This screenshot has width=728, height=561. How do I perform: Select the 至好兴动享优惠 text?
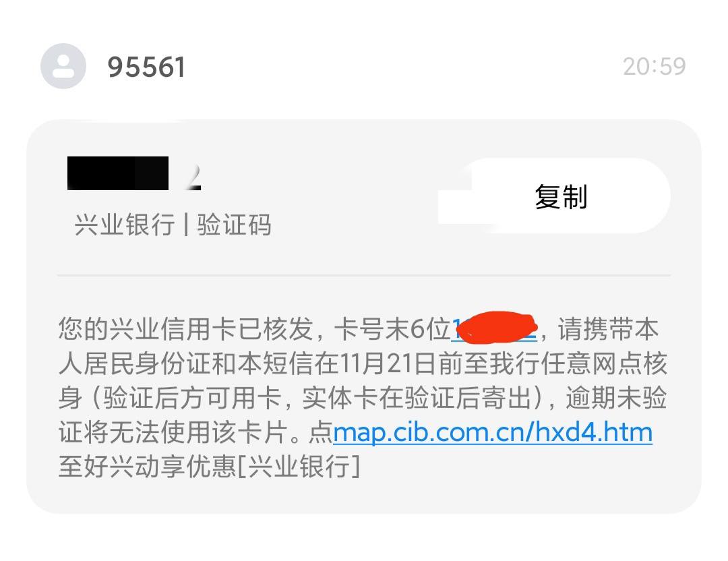147,466
